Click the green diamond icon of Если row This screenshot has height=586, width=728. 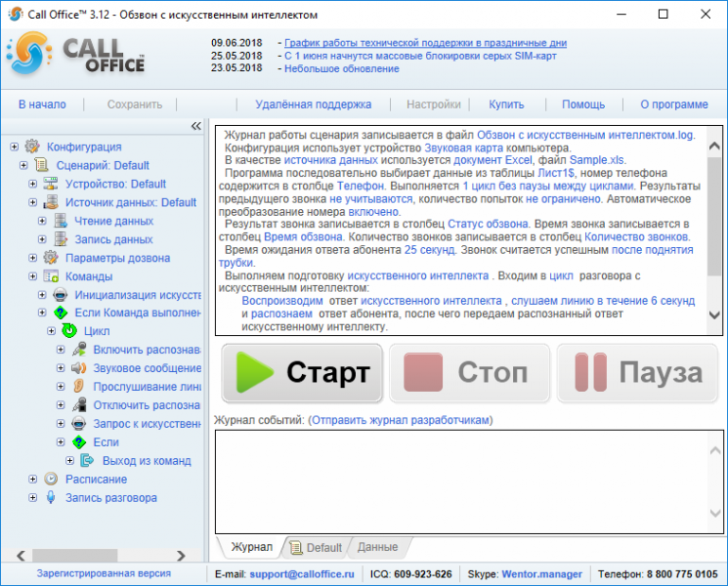pyautogui.click(x=79, y=442)
